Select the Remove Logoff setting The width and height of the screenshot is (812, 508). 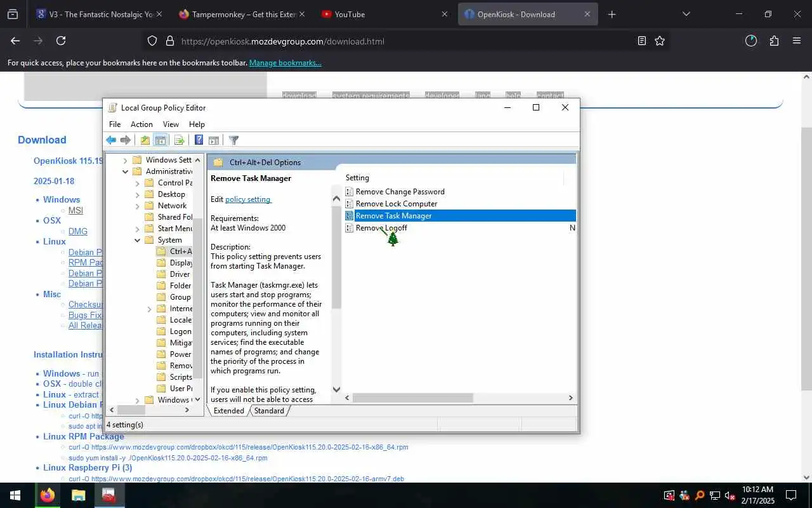click(381, 228)
